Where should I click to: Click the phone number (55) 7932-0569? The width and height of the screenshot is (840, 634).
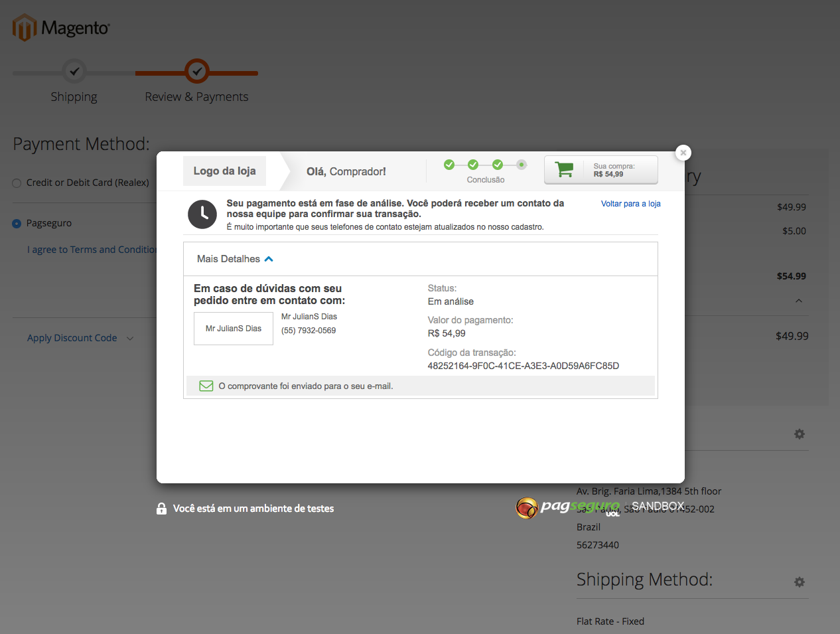tap(309, 331)
